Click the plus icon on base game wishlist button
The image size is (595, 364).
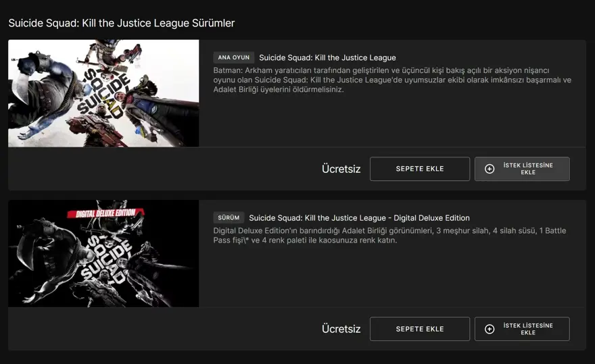[x=490, y=169]
